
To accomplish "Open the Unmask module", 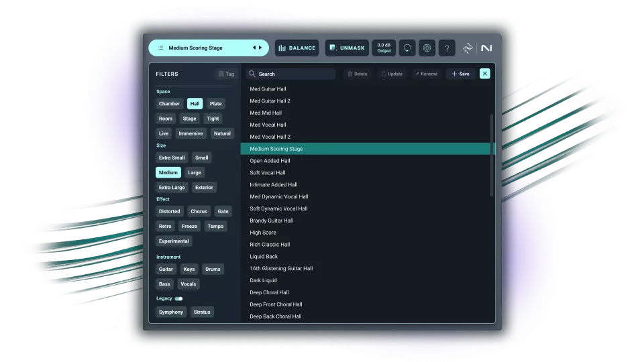I will click(347, 48).
